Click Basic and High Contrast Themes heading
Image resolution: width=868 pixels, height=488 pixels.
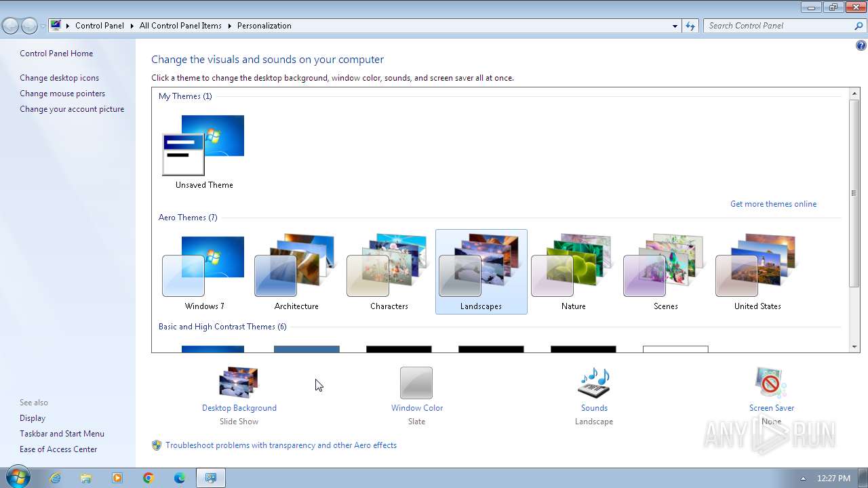click(222, 327)
